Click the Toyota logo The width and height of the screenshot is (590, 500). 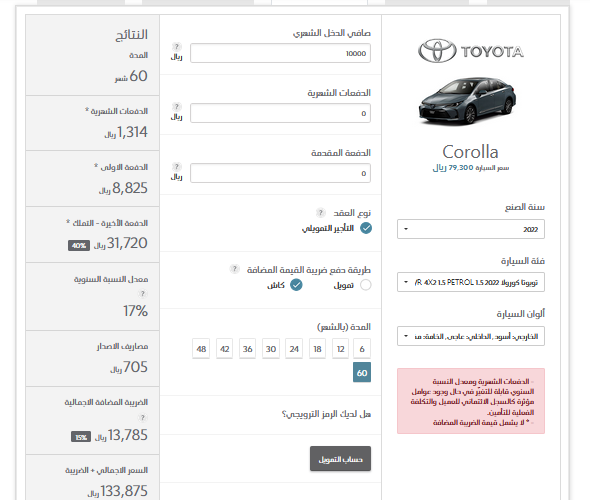[x=471, y=51]
